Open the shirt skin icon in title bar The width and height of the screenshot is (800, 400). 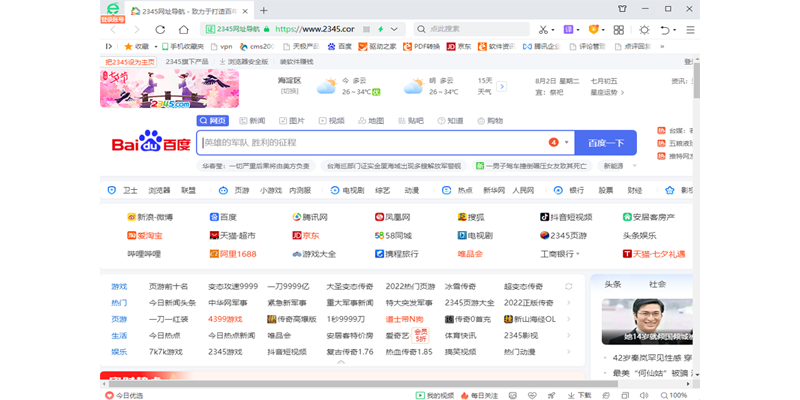pos(622,9)
